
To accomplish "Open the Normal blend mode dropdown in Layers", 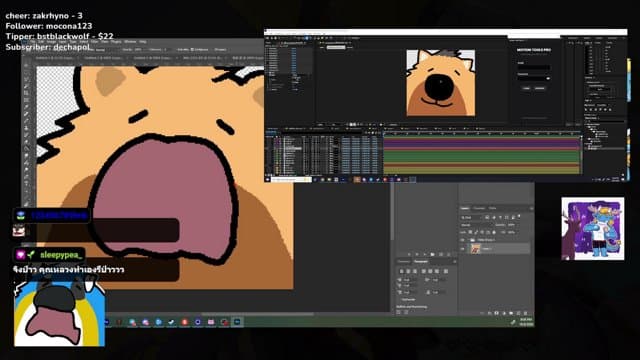I will click(477, 225).
